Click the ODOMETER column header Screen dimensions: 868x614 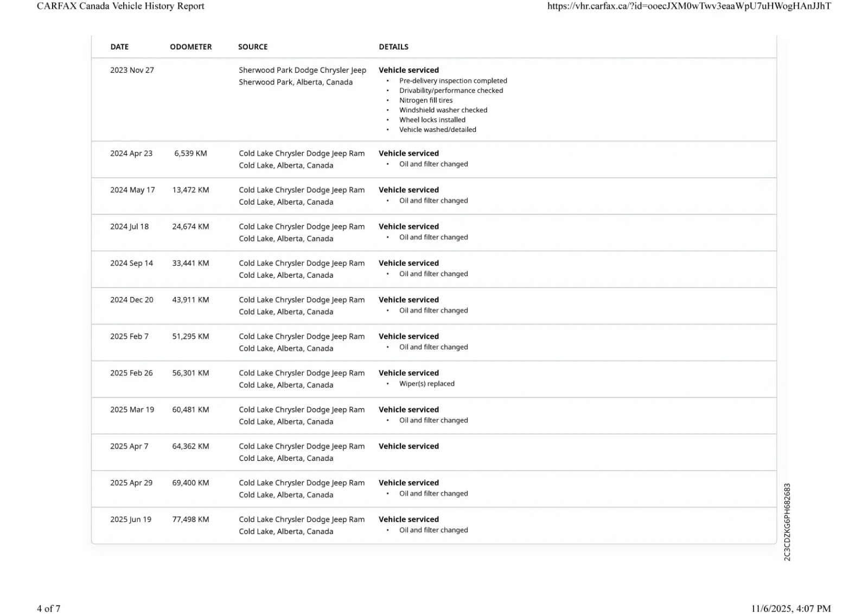[191, 47]
